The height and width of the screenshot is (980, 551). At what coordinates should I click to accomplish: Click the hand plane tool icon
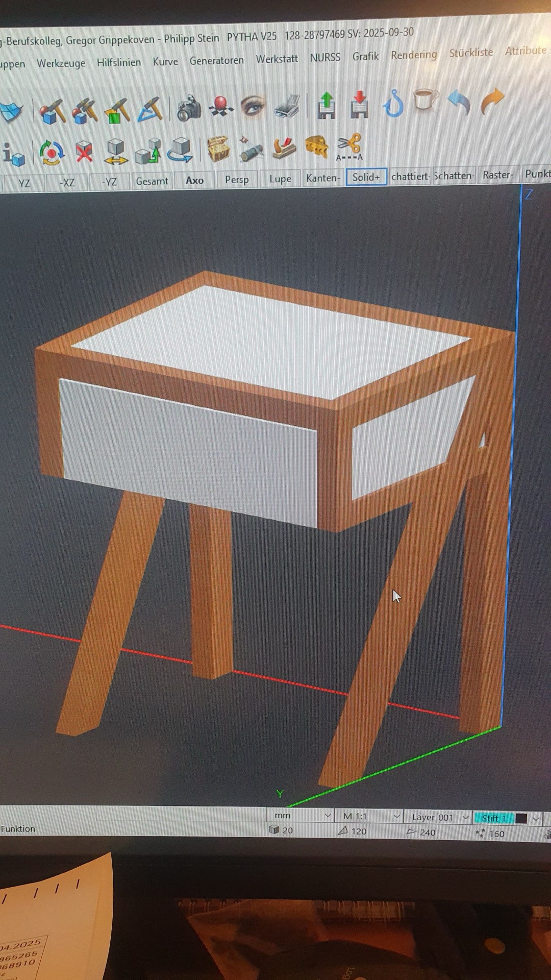coord(284,148)
